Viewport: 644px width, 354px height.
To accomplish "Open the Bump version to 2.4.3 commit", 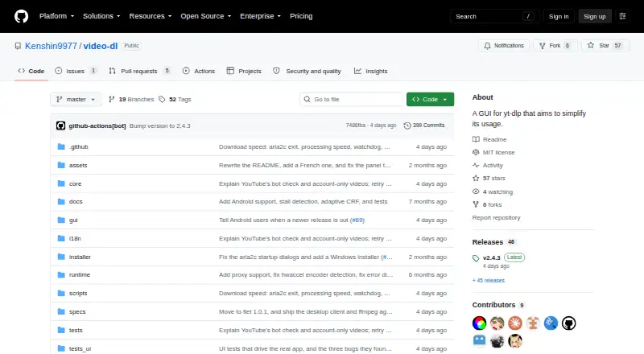I will click(x=159, y=126).
